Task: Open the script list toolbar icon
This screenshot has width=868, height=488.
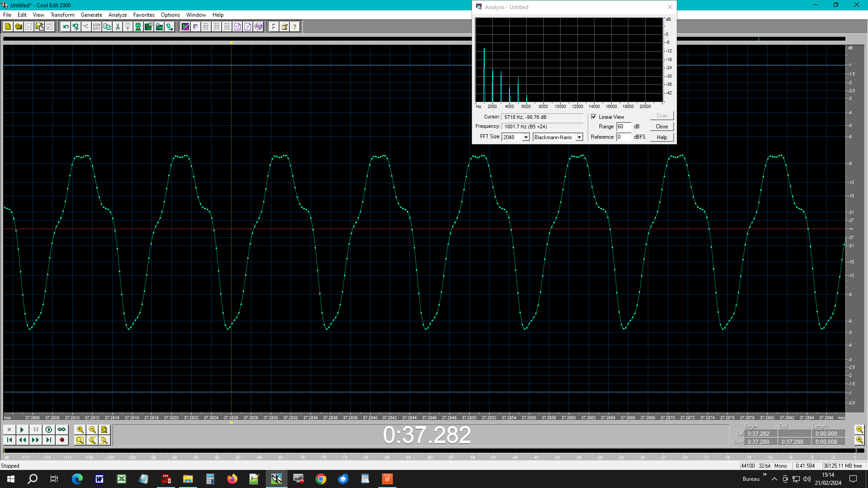Action: click(284, 27)
